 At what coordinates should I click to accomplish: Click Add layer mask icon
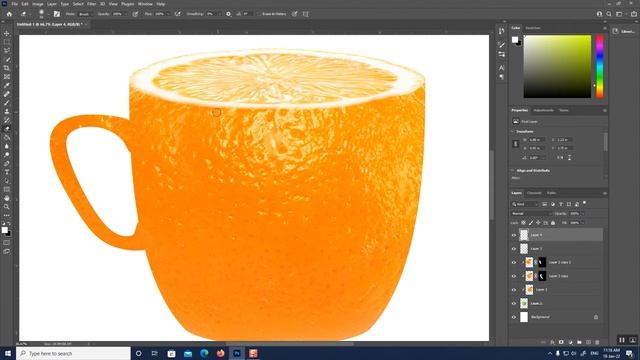pyautogui.click(x=561, y=342)
